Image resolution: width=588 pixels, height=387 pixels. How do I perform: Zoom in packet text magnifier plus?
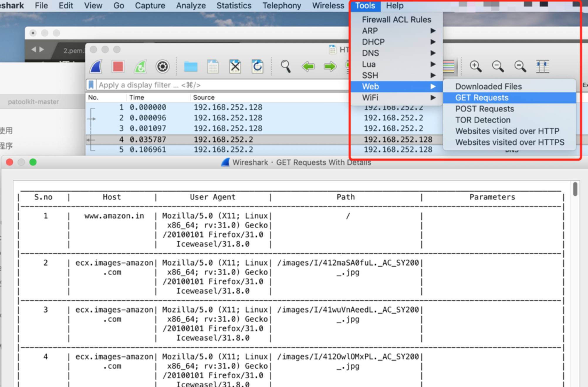point(475,67)
